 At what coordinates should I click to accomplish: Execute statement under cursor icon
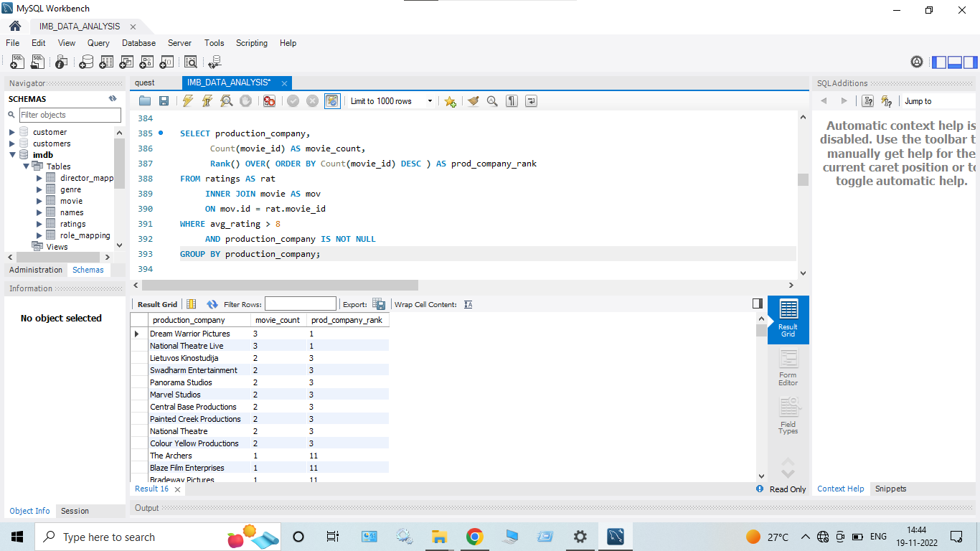pos(207,101)
